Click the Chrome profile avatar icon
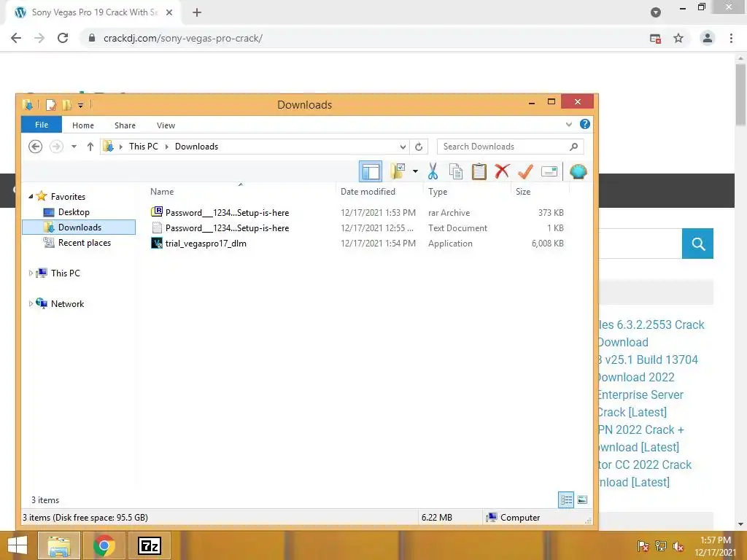This screenshot has height=560, width=747. click(707, 38)
